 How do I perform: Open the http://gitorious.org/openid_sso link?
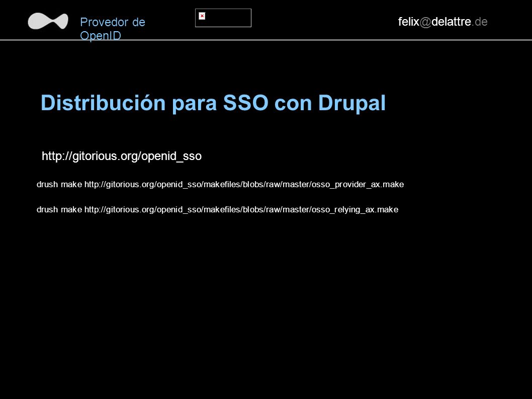click(x=122, y=156)
